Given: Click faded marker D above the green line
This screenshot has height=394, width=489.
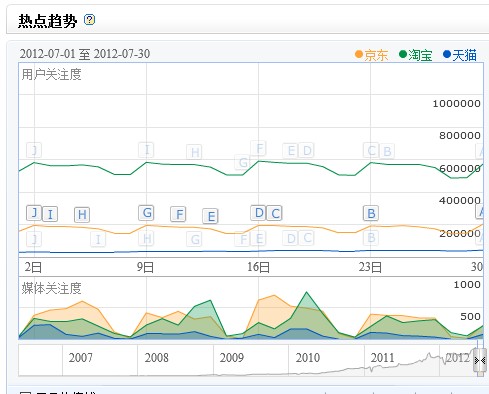Looking at the screenshot, I should click(307, 151).
